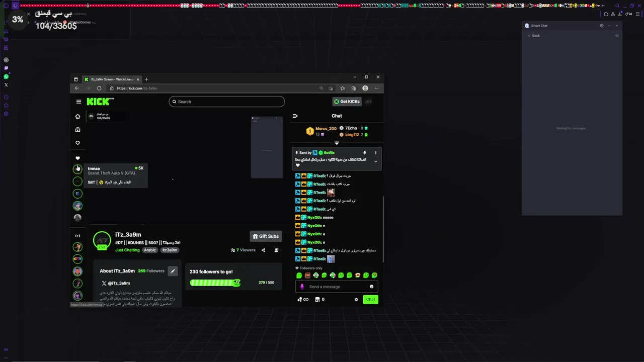Click the Get KICKs button
Screen dimensions: 644x362
point(347,102)
